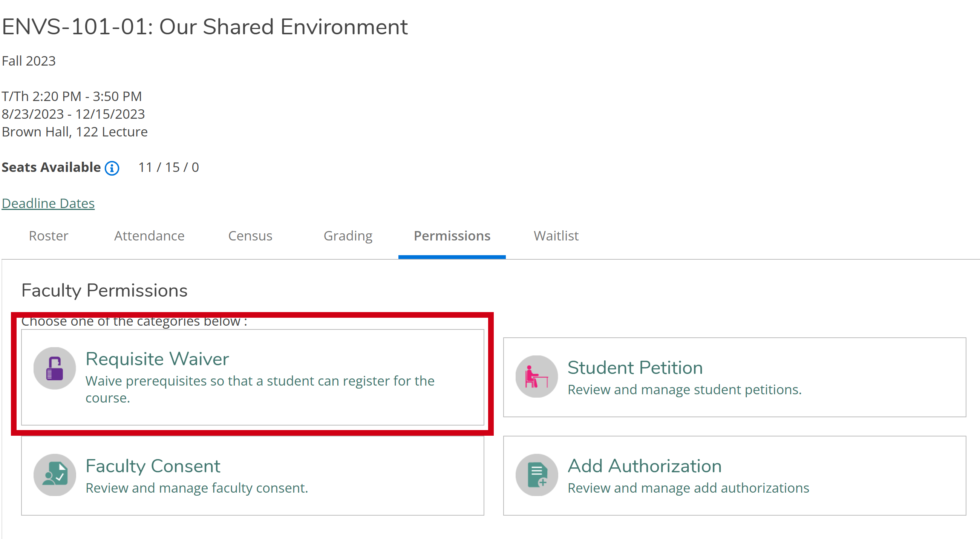Click 'Review and manage add authorizations' text
Image resolution: width=980 pixels, height=539 pixels.
(688, 488)
